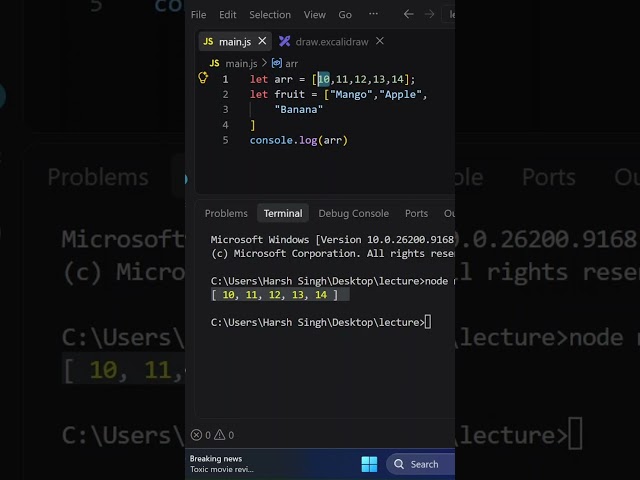Image resolution: width=640 pixels, height=480 pixels.
Task: Open the Terminal panel tab
Action: [283, 213]
